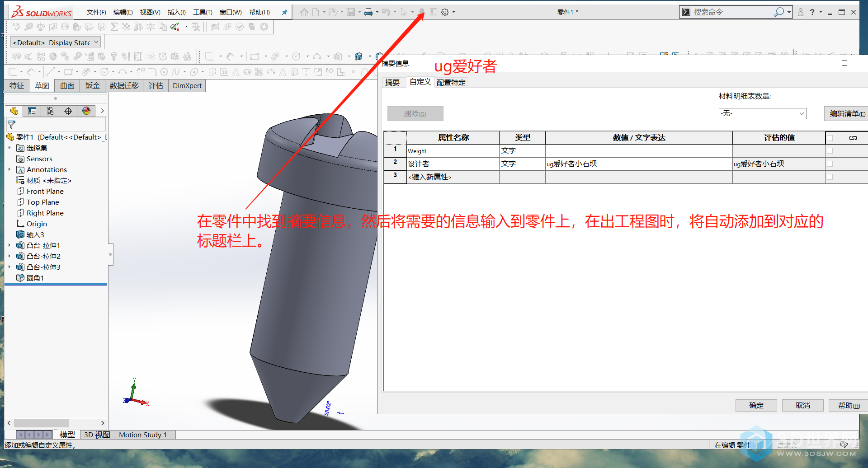Toggle the header checkbox in properties table
Screen dimensions: 868x468
click(830, 138)
